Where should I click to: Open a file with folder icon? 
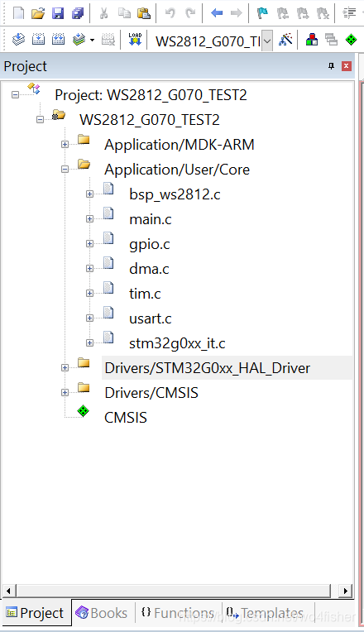click(x=38, y=13)
